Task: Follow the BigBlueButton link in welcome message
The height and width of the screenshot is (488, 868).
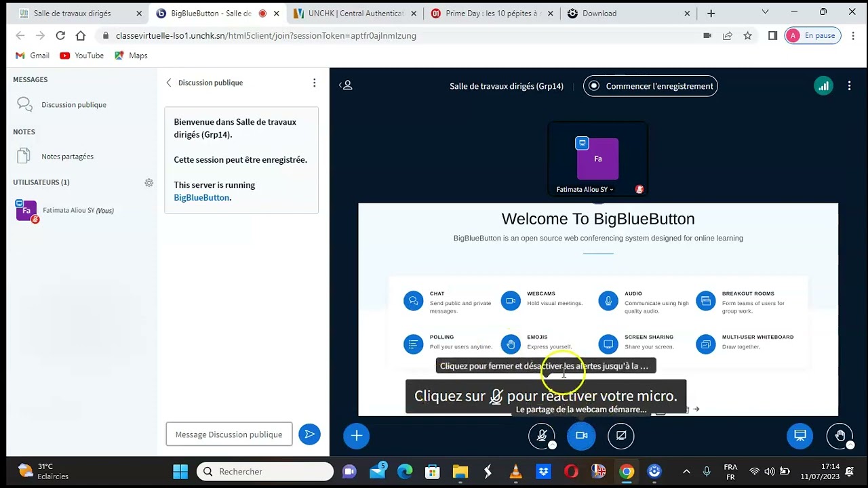Action: click(201, 197)
